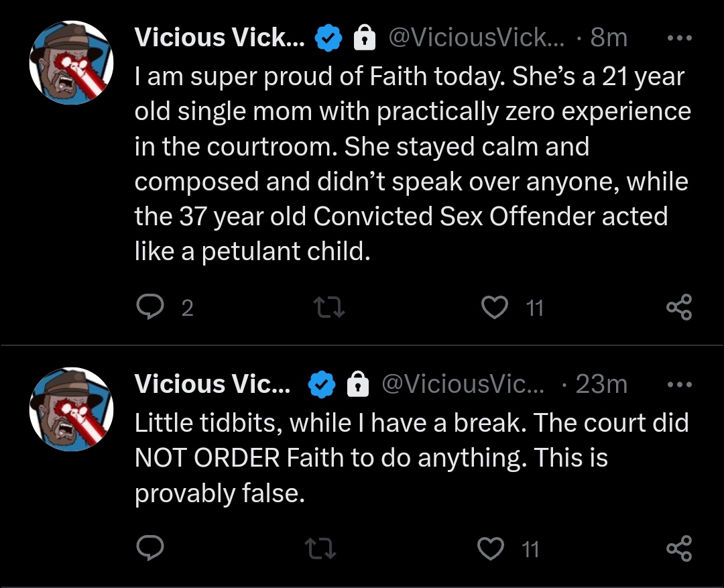
Task: Like the 'Little tidbits' tweet
Action: coord(490,548)
